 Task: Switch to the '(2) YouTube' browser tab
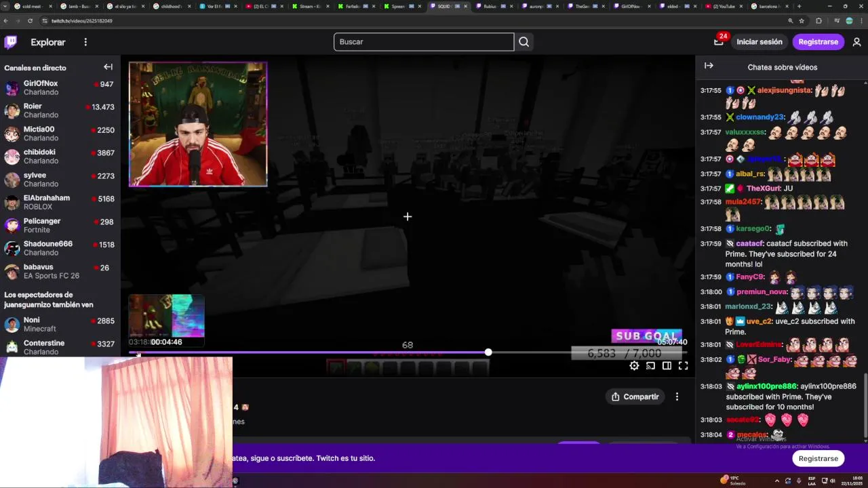coord(725,6)
